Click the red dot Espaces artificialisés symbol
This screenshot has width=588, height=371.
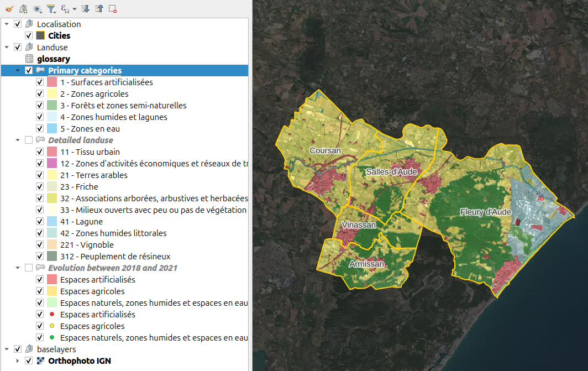pos(52,314)
